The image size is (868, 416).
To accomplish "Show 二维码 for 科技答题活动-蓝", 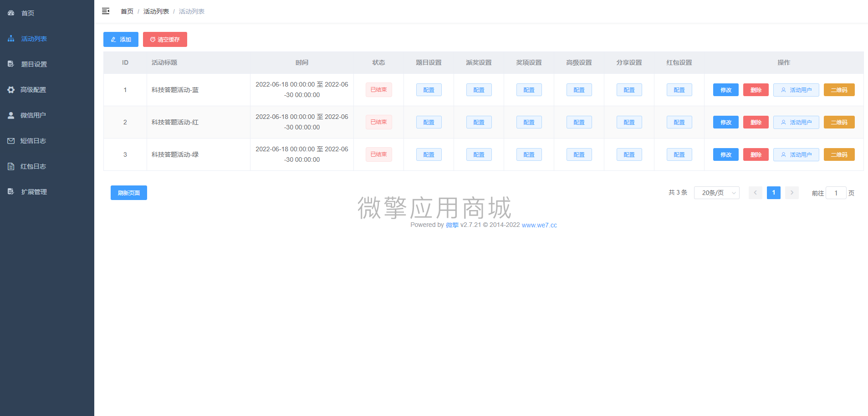I will 839,90.
